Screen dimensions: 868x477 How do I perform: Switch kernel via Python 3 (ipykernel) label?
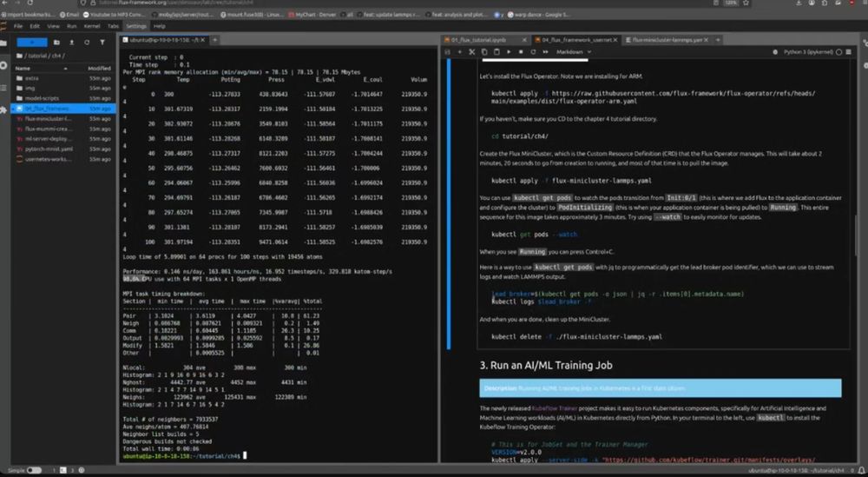808,52
